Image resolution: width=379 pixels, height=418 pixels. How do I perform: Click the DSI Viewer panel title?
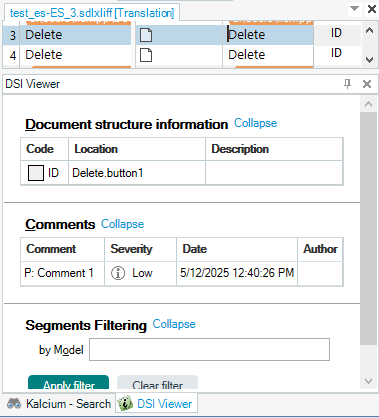(33, 84)
